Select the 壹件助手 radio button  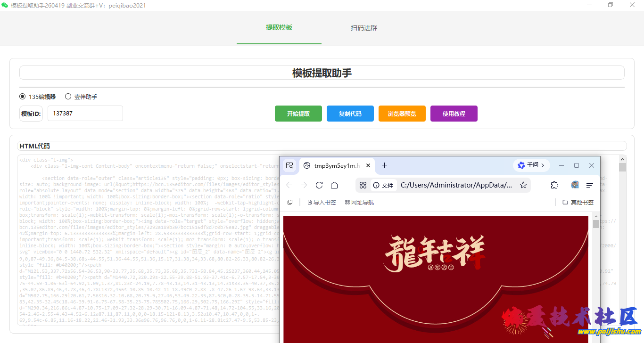pyautogui.click(x=67, y=96)
